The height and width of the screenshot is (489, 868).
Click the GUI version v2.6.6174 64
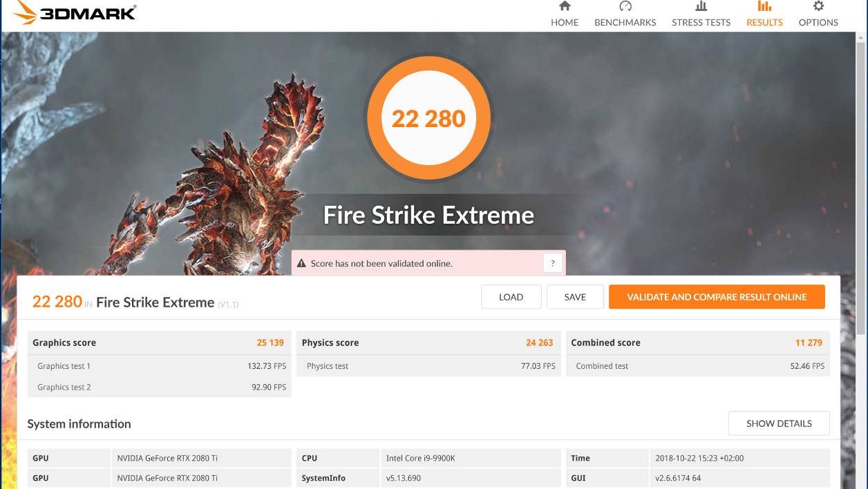(678, 478)
